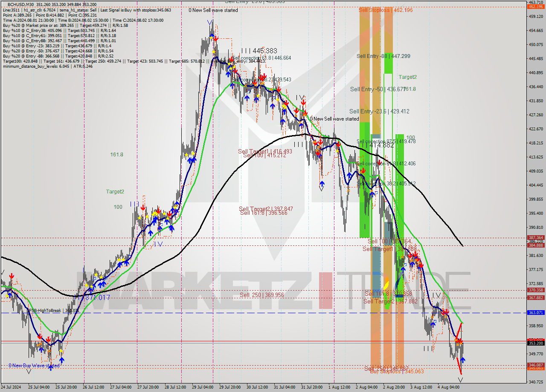Click the 459.120 value on price scale
The image size is (546, 392).
click(535, 17)
